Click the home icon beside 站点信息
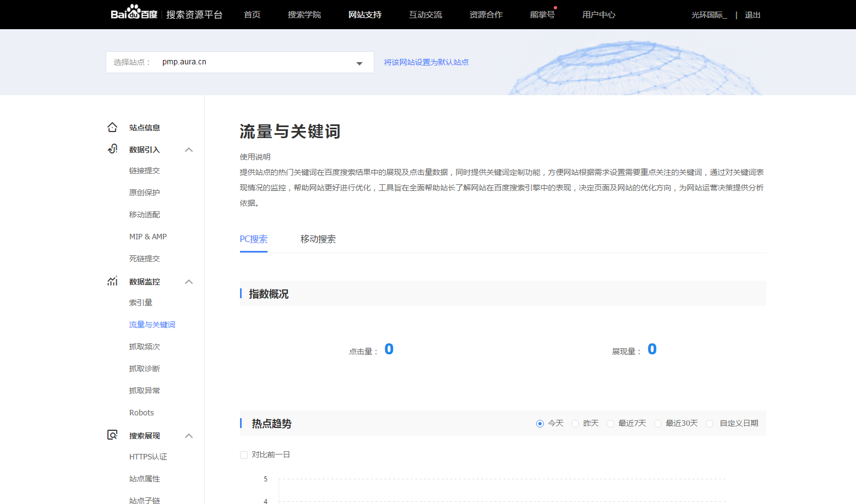856x504 pixels. coord(112,128)
